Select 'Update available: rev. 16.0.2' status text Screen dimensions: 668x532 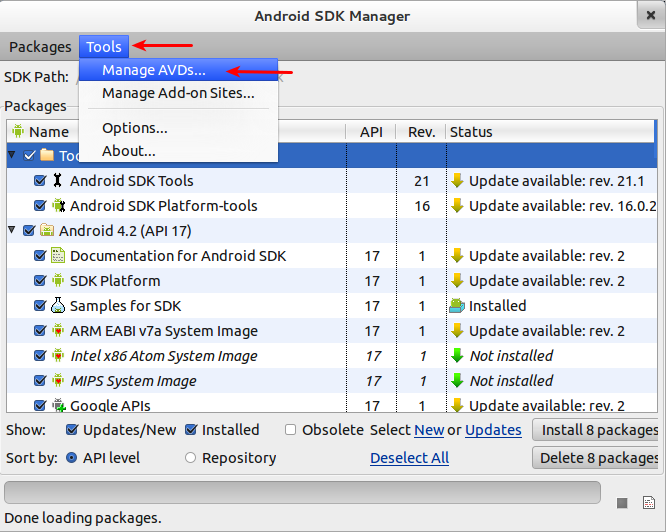pyautogui.click(x=562, y=206)
